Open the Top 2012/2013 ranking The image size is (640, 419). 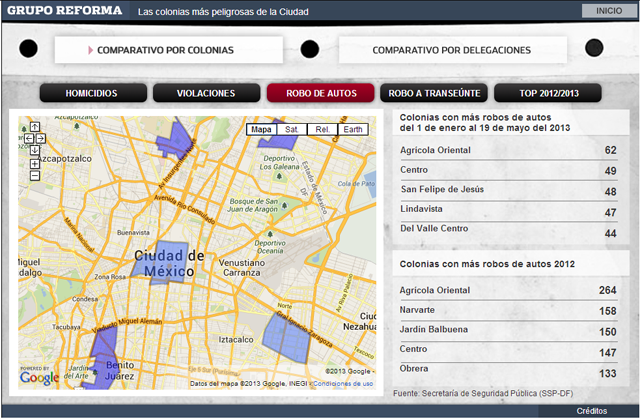click(x=548, y=93)
